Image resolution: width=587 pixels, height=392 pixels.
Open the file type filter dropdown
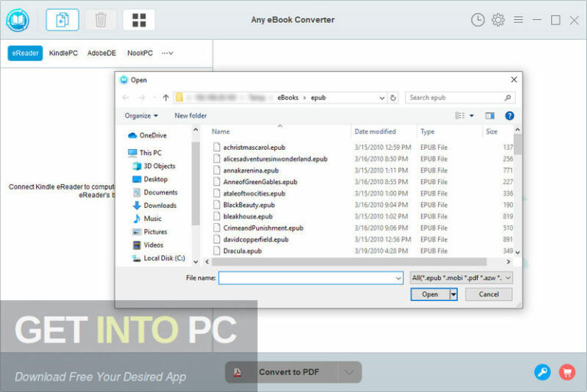pyautogui.click(x=461, y=278)
